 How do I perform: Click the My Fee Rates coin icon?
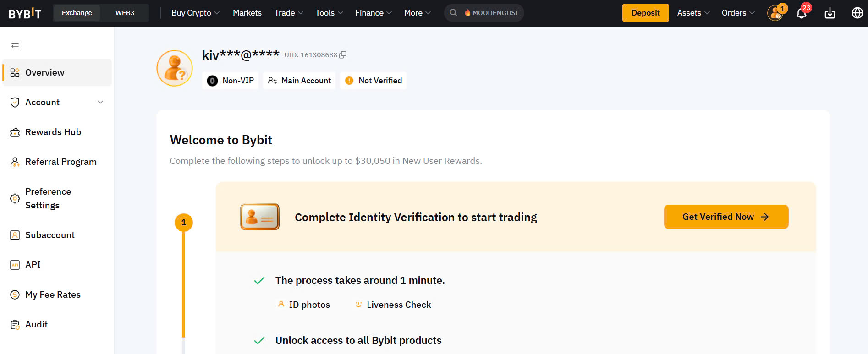point(15,295)
